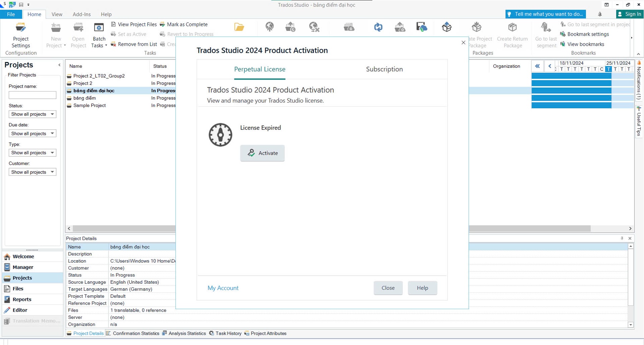Open Project Settings in the ribbon
The image size is (644, 345).
pyautogui.click(x=21, y=35)
